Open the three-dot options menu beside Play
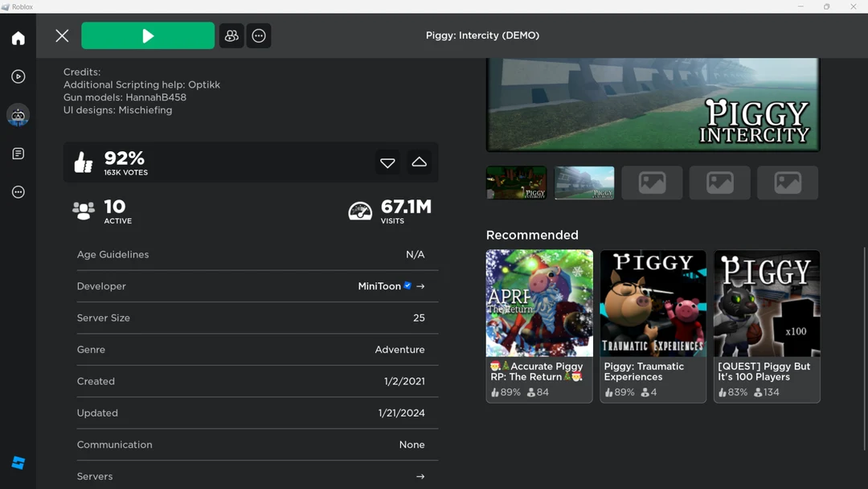 click(259, 35)
